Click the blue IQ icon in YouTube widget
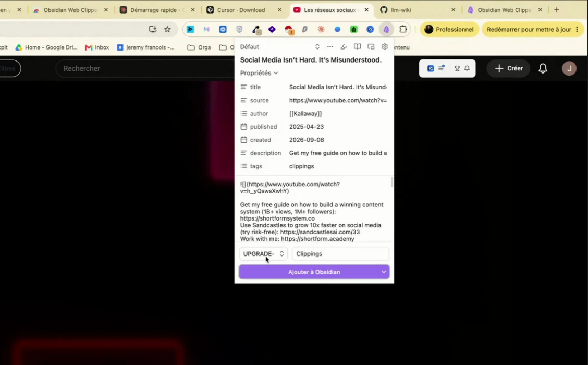 (x=431, y=68)
